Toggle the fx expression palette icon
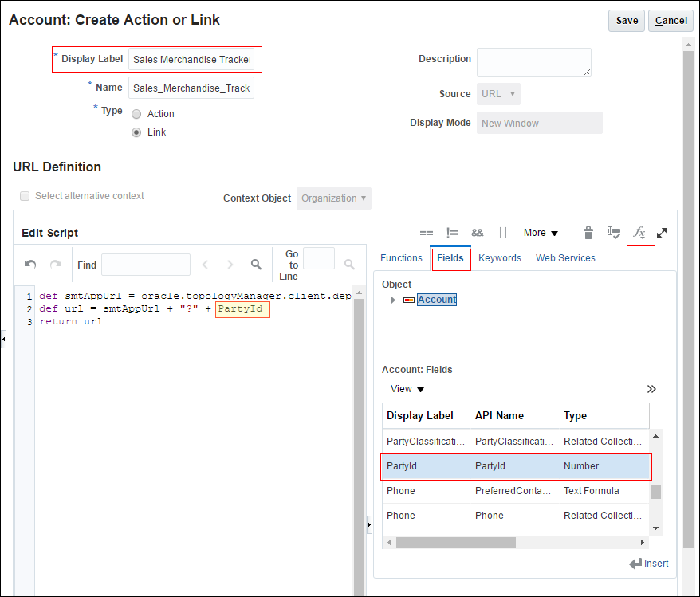700x597 pixels. [x=639, y=233]
